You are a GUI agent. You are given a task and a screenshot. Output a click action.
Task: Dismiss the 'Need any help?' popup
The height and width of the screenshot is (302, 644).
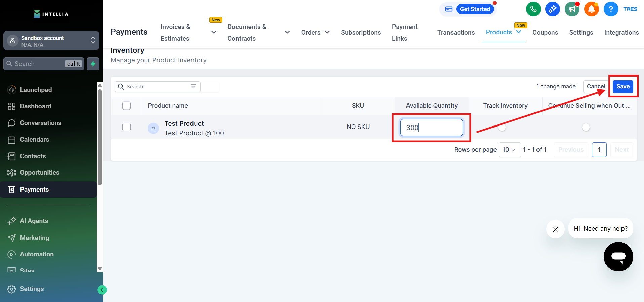coord(555,229)
